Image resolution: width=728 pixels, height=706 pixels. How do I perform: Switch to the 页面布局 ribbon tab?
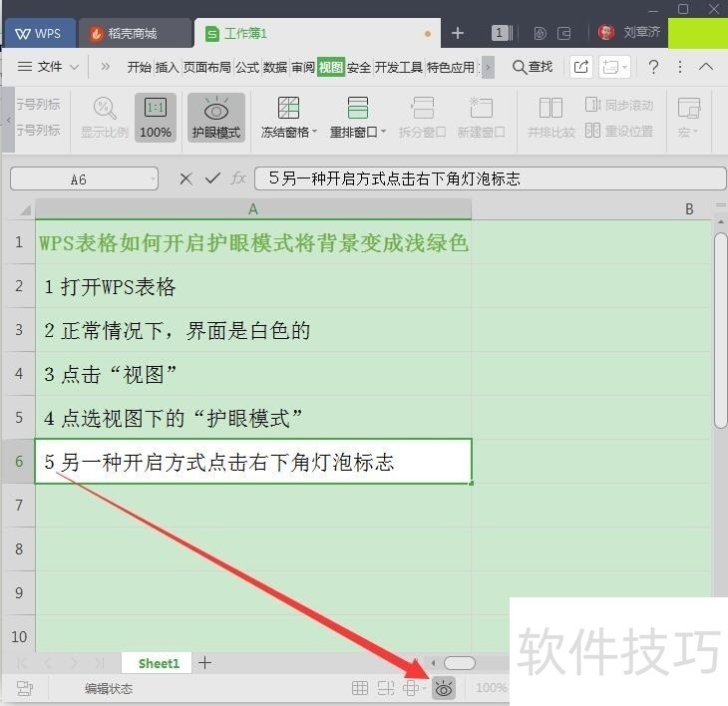(x=207, y=67)
